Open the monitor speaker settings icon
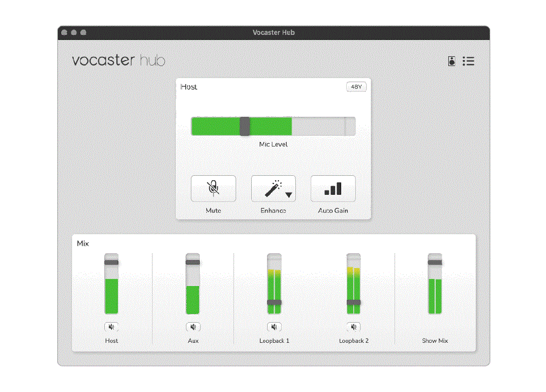 [x=452, y=61]
